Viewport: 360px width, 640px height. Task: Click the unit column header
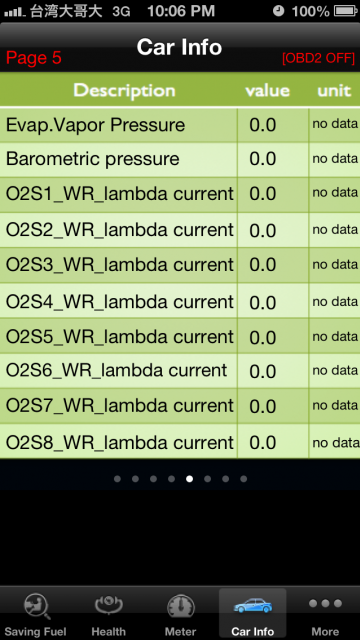[334, 91]
